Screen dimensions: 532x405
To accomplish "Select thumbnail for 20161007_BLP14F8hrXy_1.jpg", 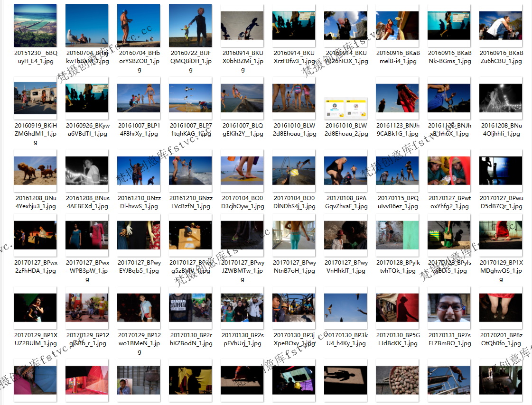I will tap(139, 98).
